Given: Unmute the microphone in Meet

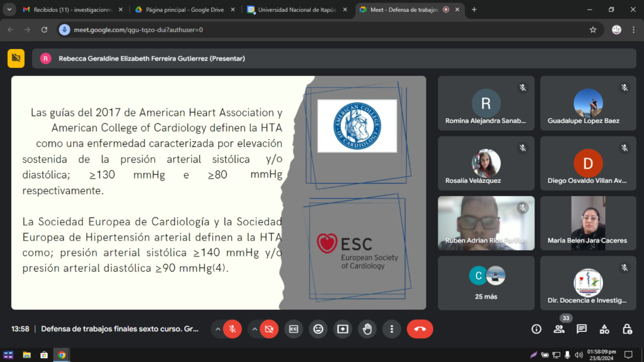Looking at the screenshot, I should coord(233,329).
